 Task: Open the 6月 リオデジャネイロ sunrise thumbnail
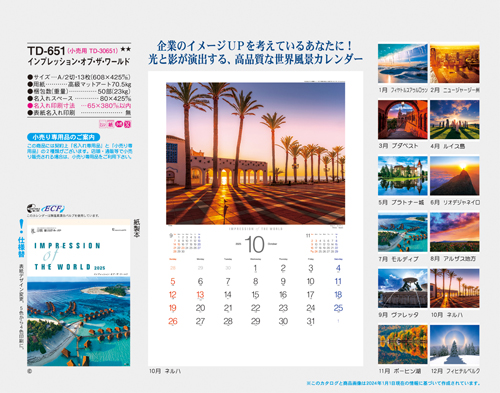pos(455,176)
